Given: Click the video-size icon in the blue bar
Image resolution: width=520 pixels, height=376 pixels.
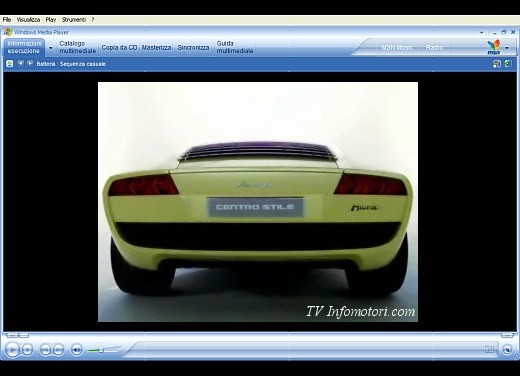Looking at the screenshot, I should [497, 64].
